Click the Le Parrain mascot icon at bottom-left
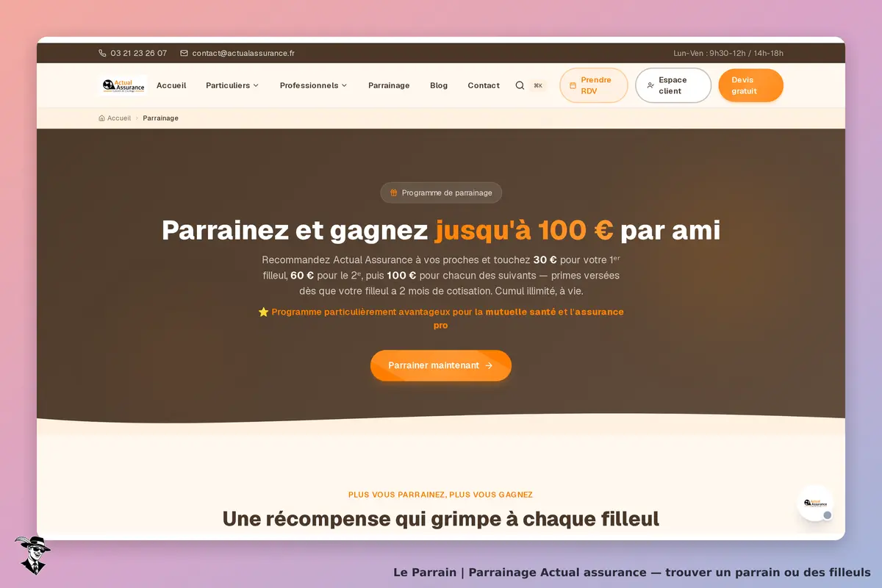Viewport: 882px width, 588px height. point(32,555)
